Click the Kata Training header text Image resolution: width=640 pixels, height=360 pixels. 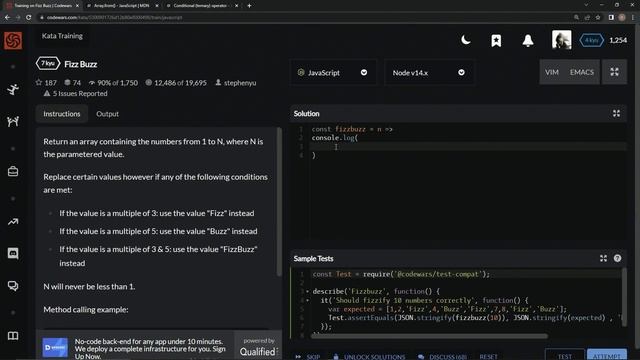(x=62, y=36)
